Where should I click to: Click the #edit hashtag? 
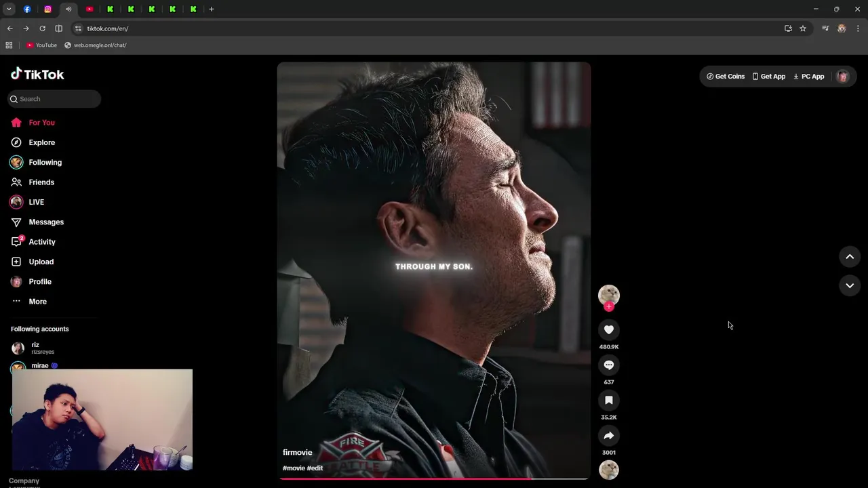(315, 468)
